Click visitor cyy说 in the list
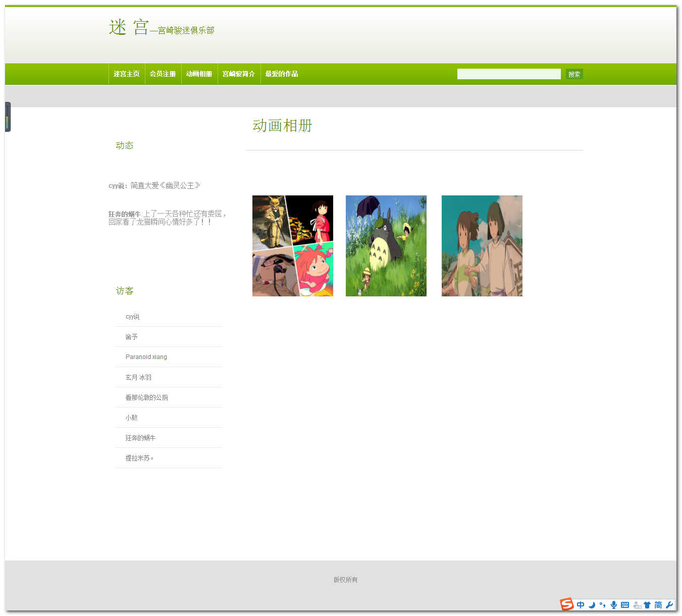The width and height of the screenshot is (682, 616). (x=133, y=317)
